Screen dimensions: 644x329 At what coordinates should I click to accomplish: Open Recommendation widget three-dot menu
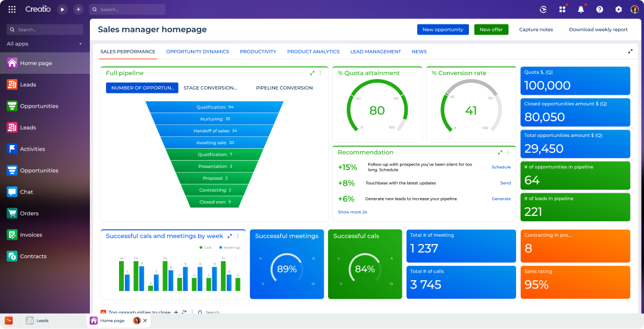pos(508,152)
